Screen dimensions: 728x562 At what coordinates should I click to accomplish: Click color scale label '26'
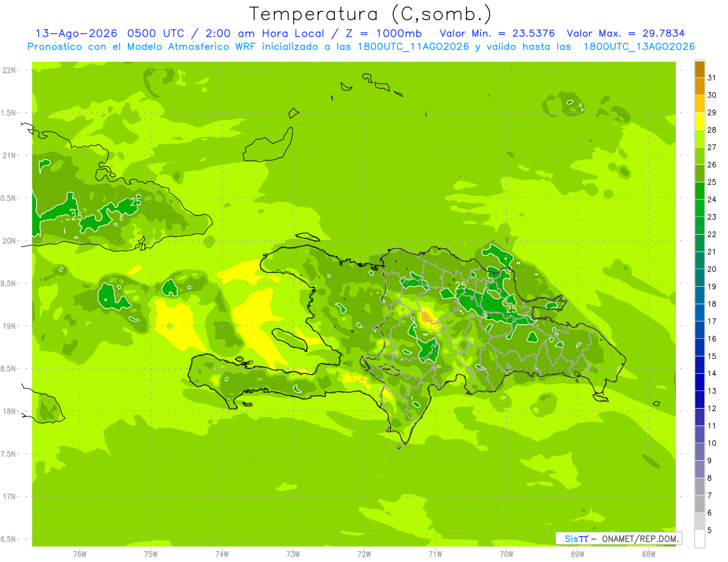click(712, 165)
